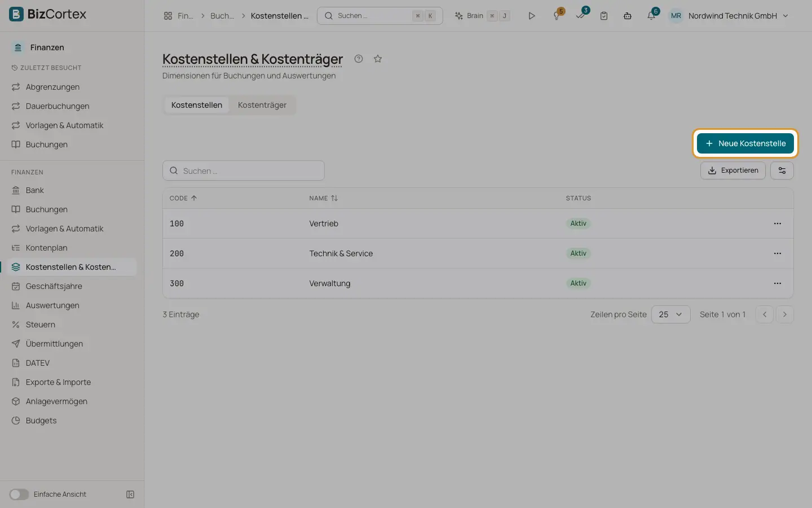Click Aktiv status badge of Verwaltung

coord(579,283)
